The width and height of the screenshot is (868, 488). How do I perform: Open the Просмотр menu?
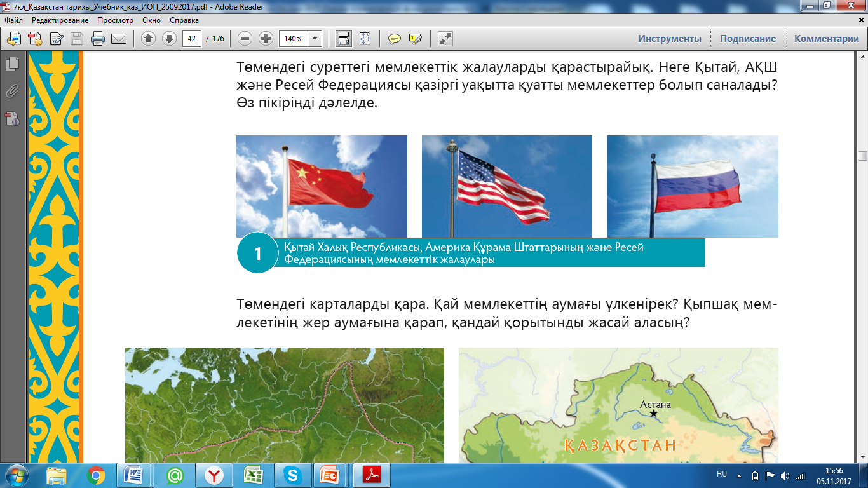coord(115,20)
